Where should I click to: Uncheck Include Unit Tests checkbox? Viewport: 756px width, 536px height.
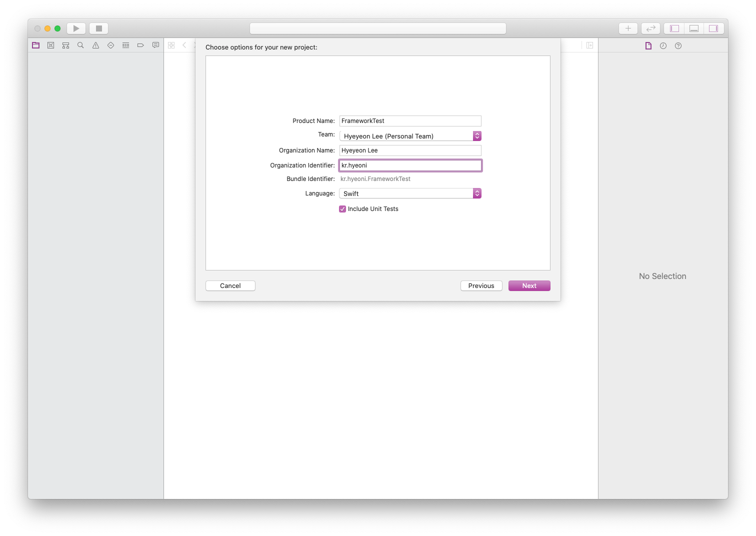[342, 209]
